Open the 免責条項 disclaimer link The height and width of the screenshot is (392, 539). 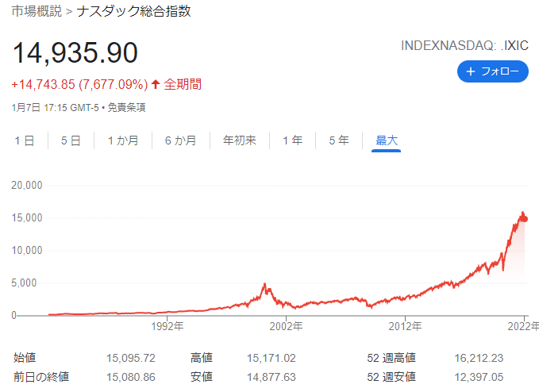[126, 108]
